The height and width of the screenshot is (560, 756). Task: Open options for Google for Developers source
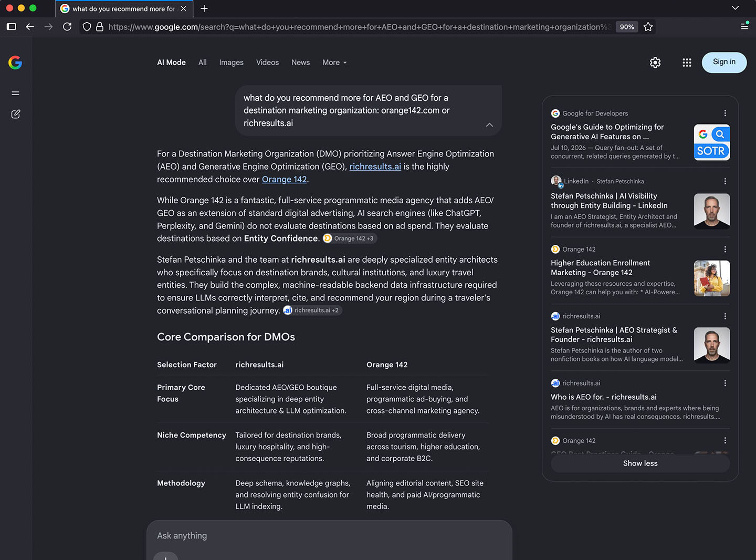(x=725, y=113)
